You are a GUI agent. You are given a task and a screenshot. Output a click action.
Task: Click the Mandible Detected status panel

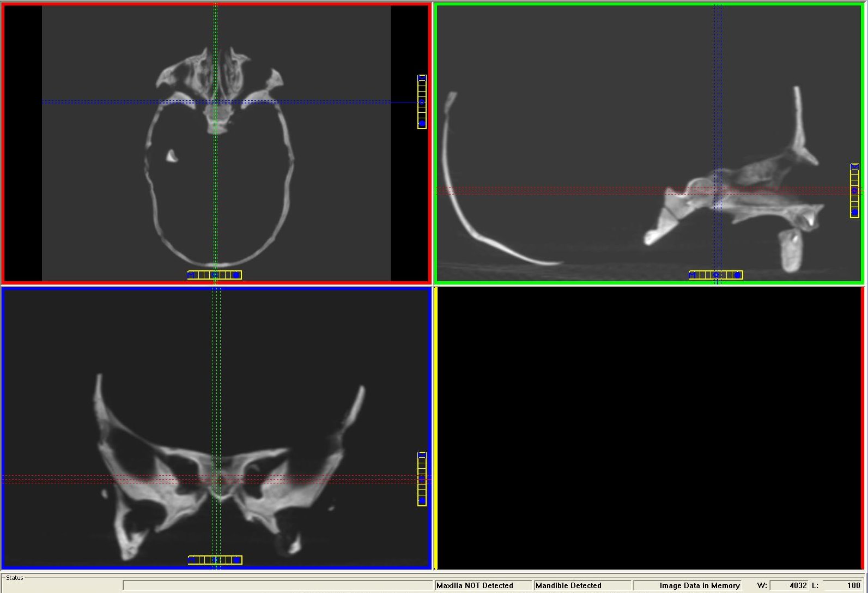pyautogui.click(x=582, y=585)
